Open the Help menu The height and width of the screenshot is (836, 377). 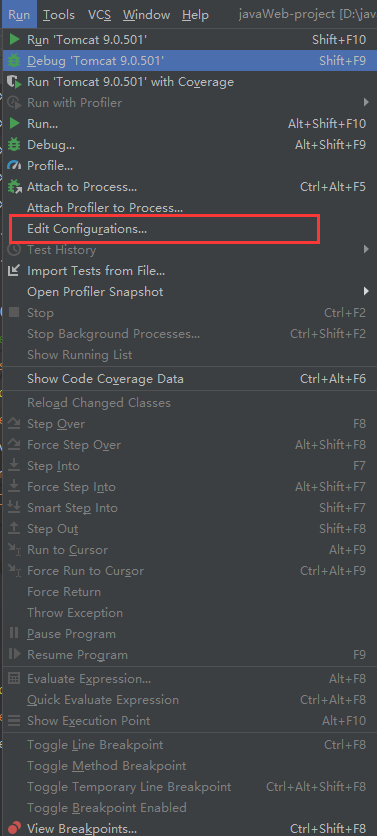(x=195, y=15)
